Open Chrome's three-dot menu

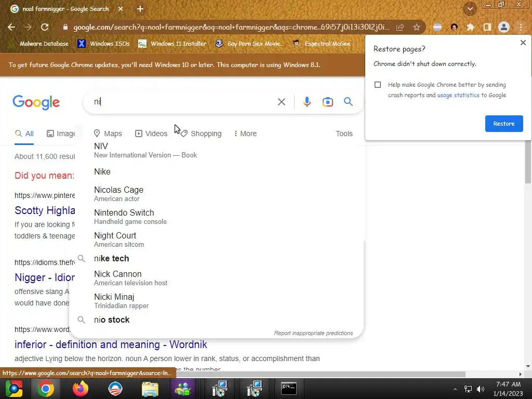tap(521, 27)
